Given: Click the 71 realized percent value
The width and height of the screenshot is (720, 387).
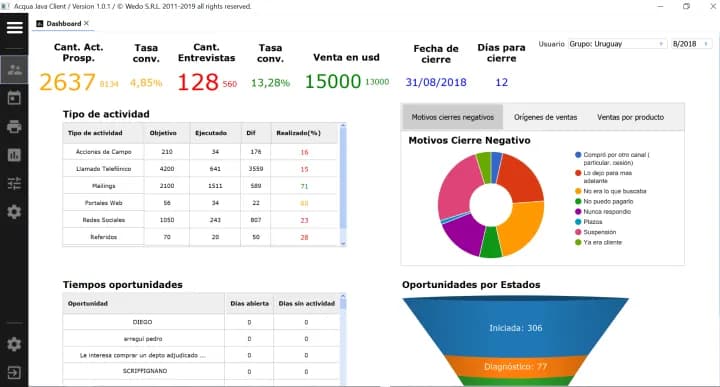Looking at the screenshot, I should coord(304,186).
